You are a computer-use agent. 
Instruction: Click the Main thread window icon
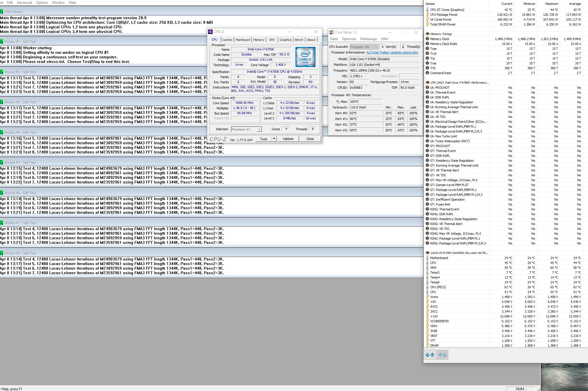point(2,12)
